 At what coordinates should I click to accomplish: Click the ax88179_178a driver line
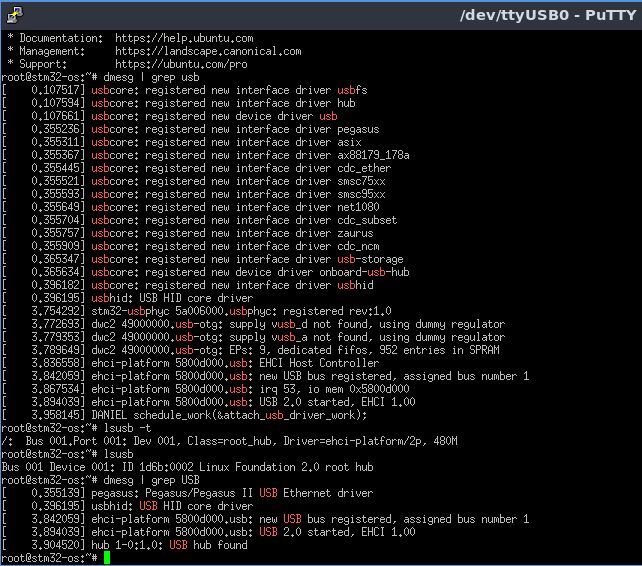206,155
